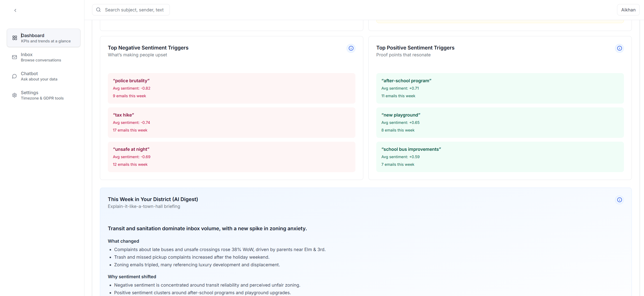Collapse the sidebar with the back chevron
The width and height of the screenshot is (644, 296).
click(x=15, y=10)
